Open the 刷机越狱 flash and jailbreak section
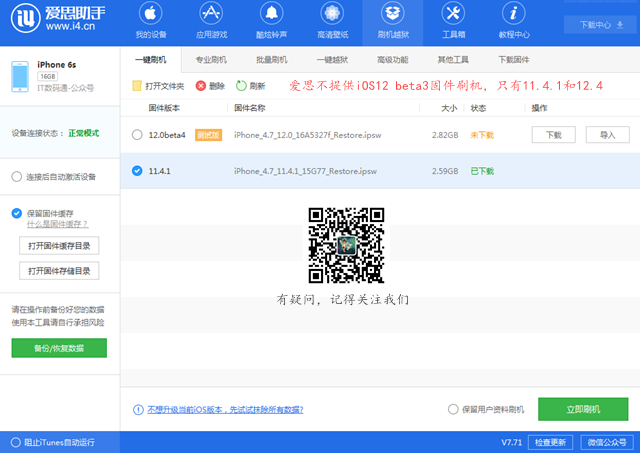The height and width of the screenshot is (453, 640). [393, 21]
